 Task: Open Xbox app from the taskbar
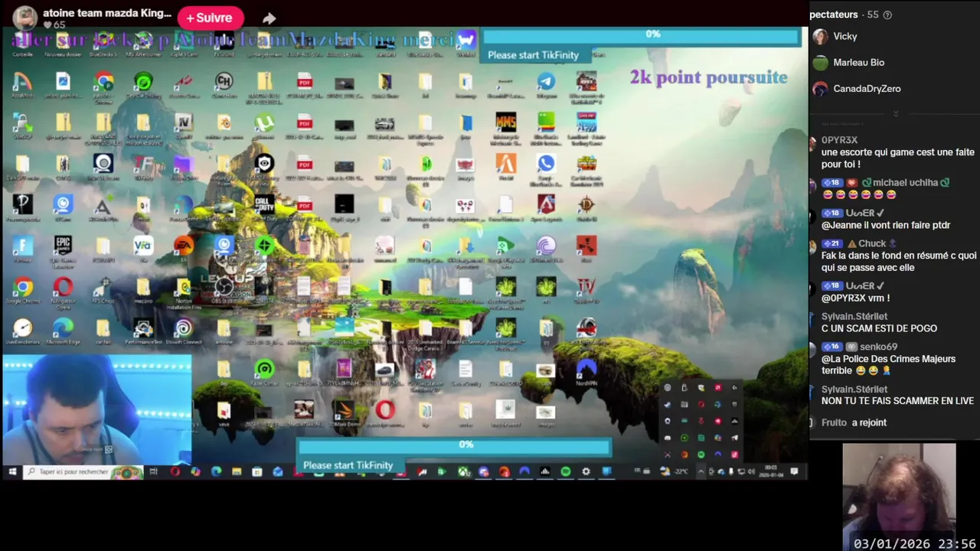pyautogui.click(x=463, y=472)
